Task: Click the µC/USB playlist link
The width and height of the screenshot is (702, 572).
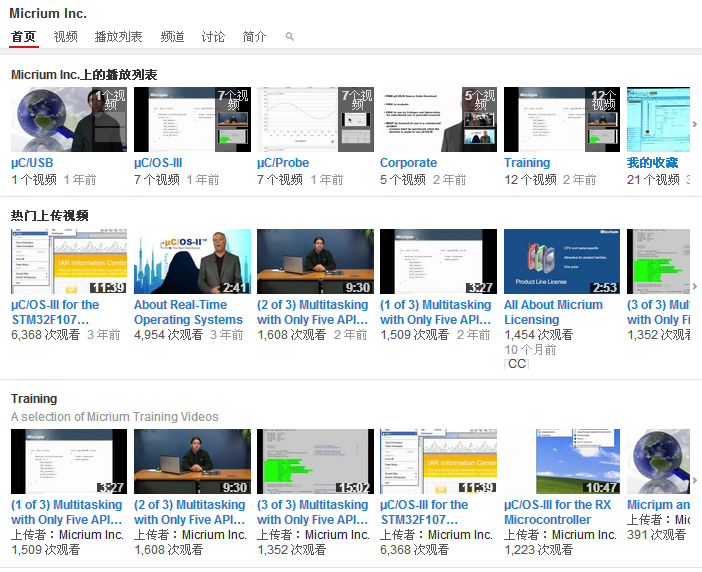Action: click(x=32, y=163)
